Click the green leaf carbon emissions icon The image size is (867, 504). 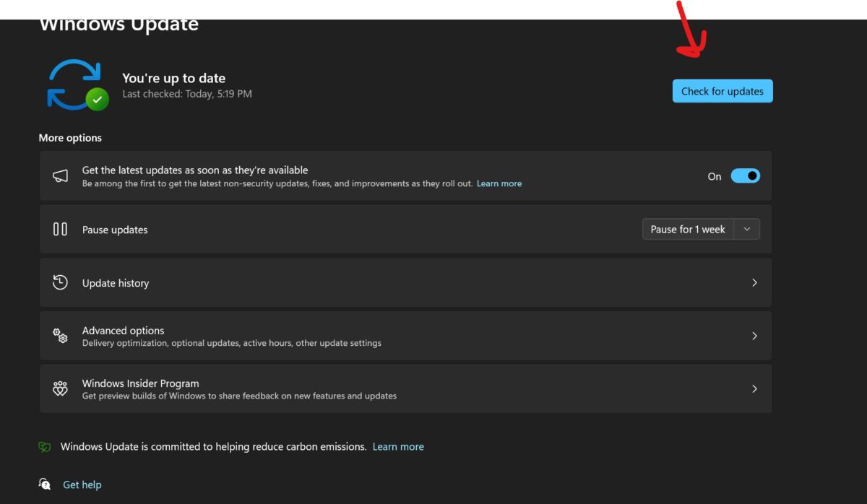(x=45, y=447)
